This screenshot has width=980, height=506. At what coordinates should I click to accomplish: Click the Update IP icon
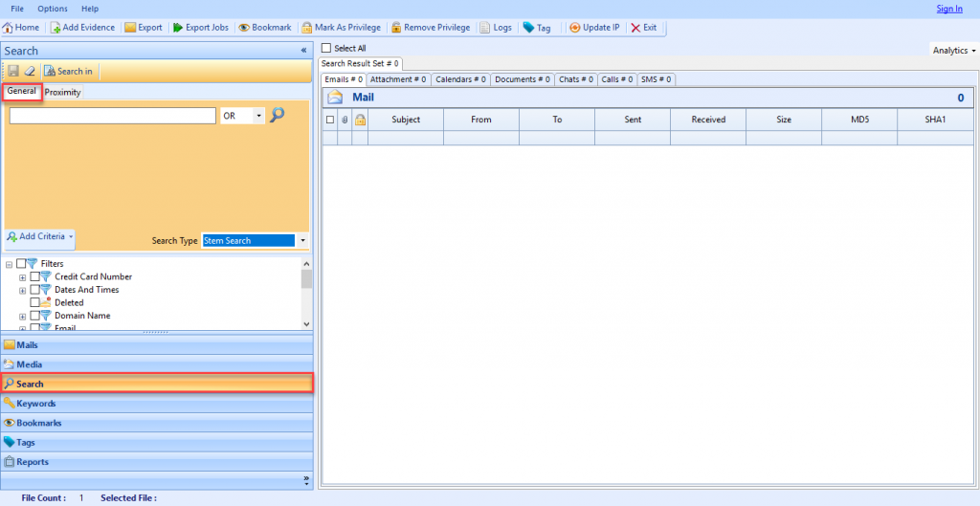[574, 28]
